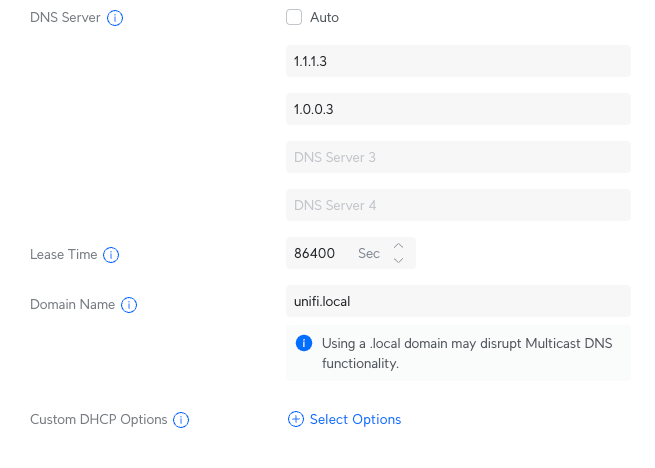Focus the 1.1.1.3 DNS server field
Image resolution: width=655 pixels, height=468 pixels.
click(x=458, y=61)
